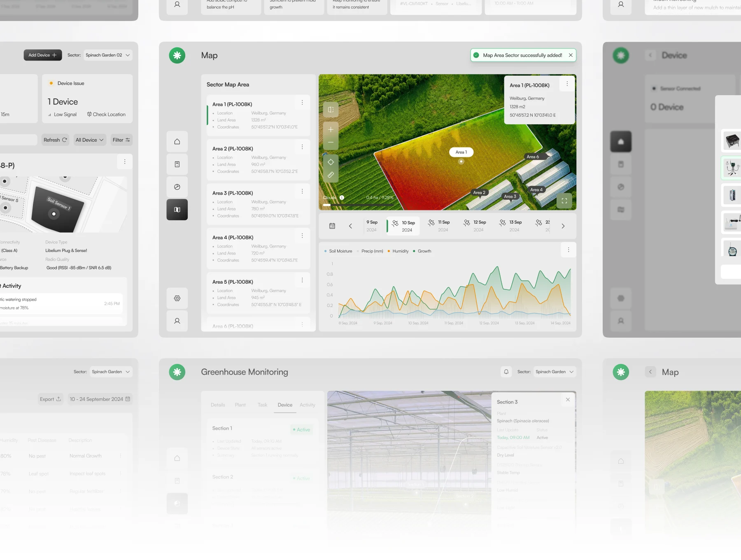Image resolution: width=741 pixels, height=560 pixels.
Task: Close the Section 3 panel
Action: [568, 400]
